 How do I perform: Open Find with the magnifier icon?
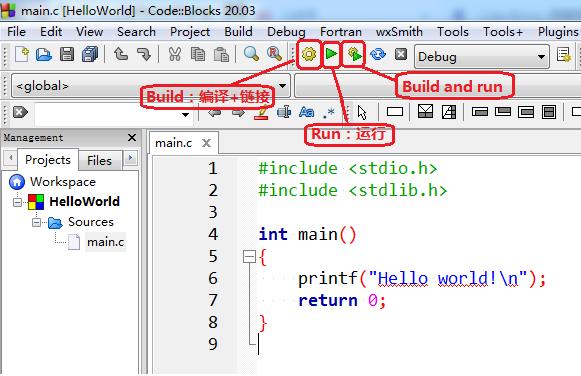point(251,54)
